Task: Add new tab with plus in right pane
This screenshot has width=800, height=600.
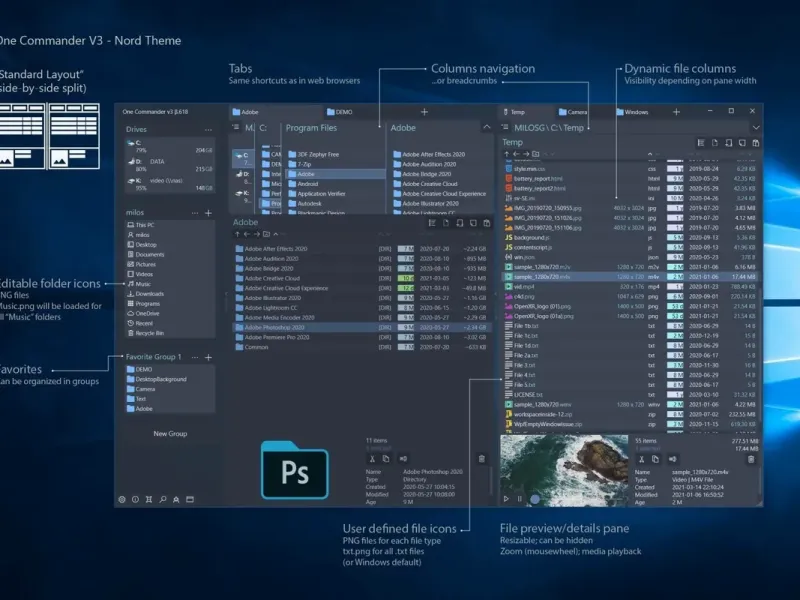Action: 676,112
